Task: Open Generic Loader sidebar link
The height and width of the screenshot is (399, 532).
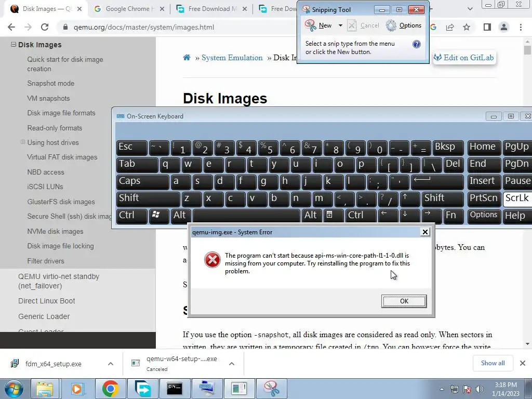Action: [44, 316]
